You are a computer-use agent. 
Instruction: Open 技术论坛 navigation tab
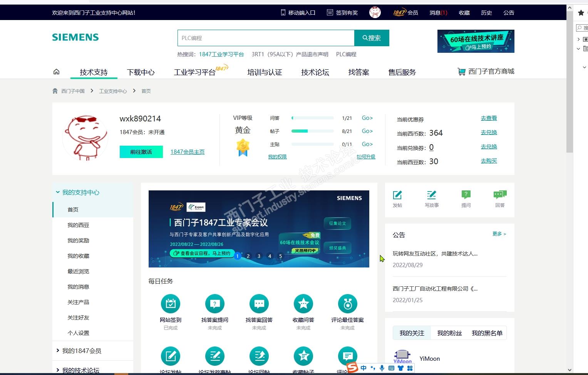315,72
